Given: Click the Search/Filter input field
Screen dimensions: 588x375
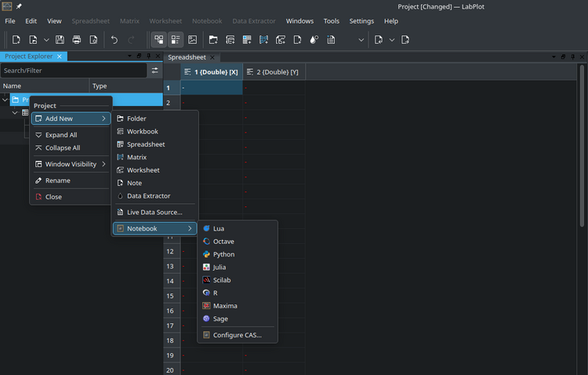Looking at the screenshot, I should [74, 71].
